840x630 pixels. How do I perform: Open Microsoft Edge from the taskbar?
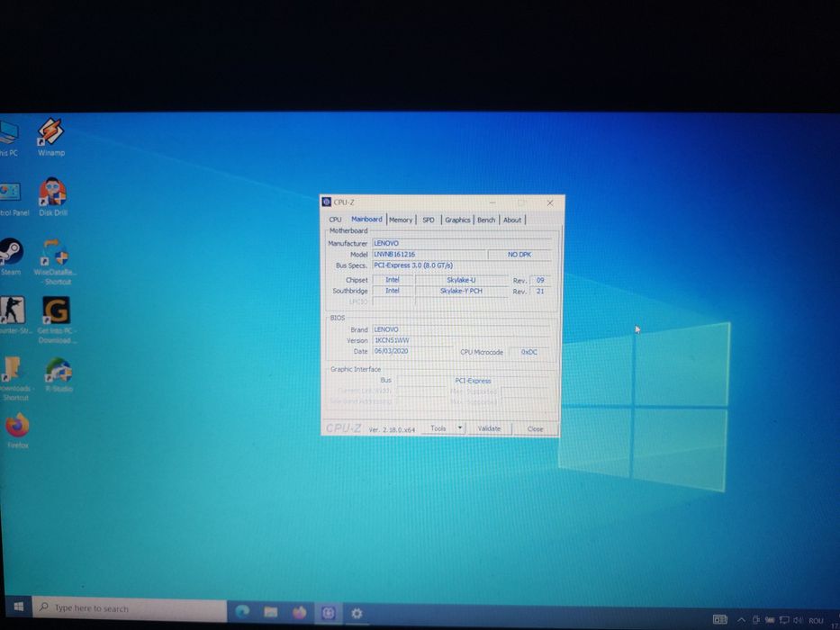tap(242, 612)
